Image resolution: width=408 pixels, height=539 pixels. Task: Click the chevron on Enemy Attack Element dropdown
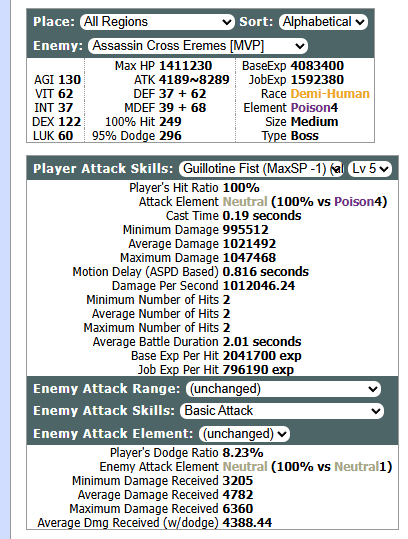(x=282, y=434)
